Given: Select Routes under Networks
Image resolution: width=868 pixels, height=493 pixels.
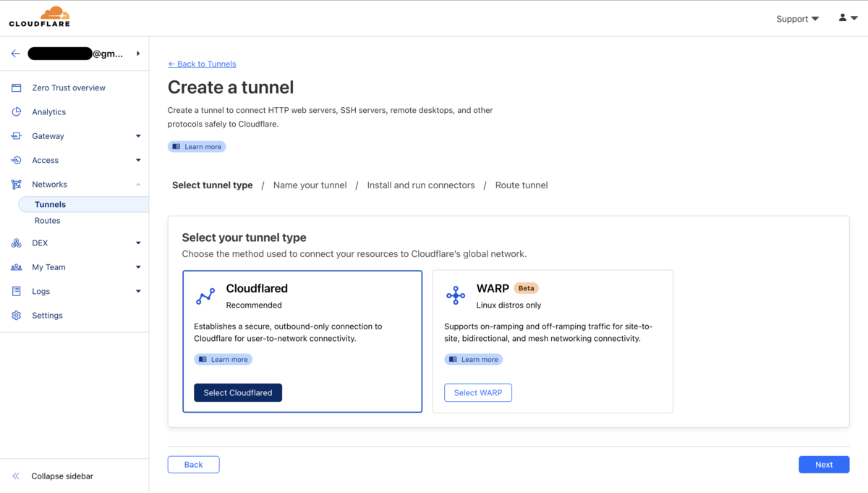Looking at the screenshot, I should [x=48, y=221].
